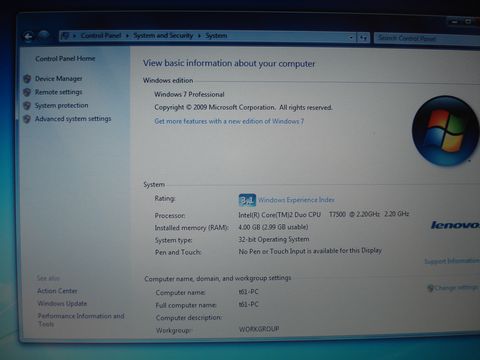Open the address bar history dropdown arrow

coord(351,37)
